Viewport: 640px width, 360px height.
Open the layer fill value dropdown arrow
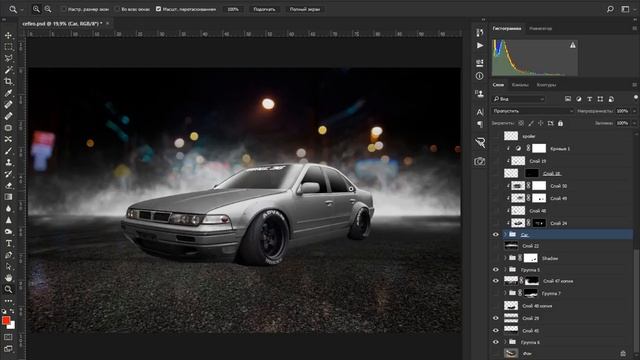(634, 123)
